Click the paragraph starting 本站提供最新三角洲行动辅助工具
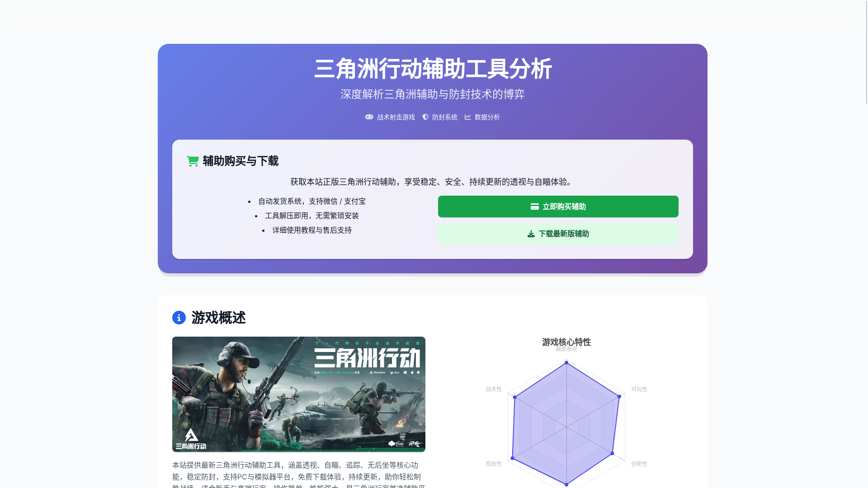 (299, 474)
